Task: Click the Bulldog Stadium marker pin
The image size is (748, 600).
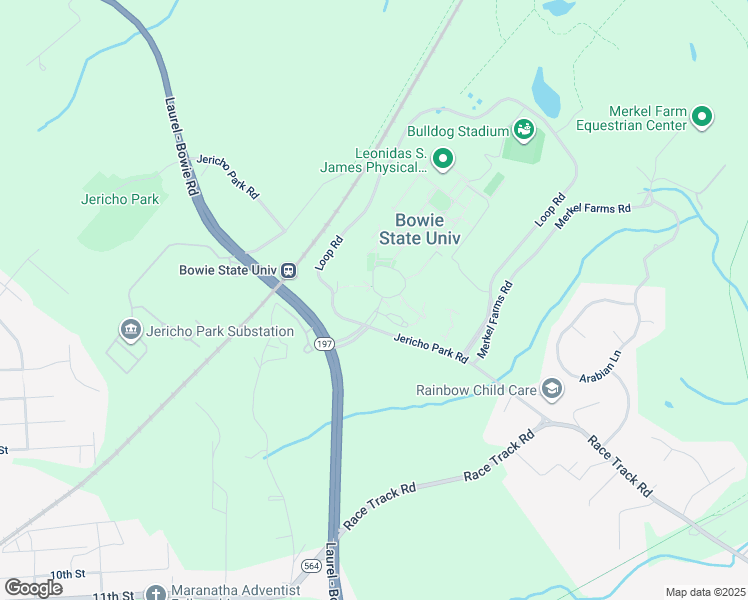Action: [524, 130]
